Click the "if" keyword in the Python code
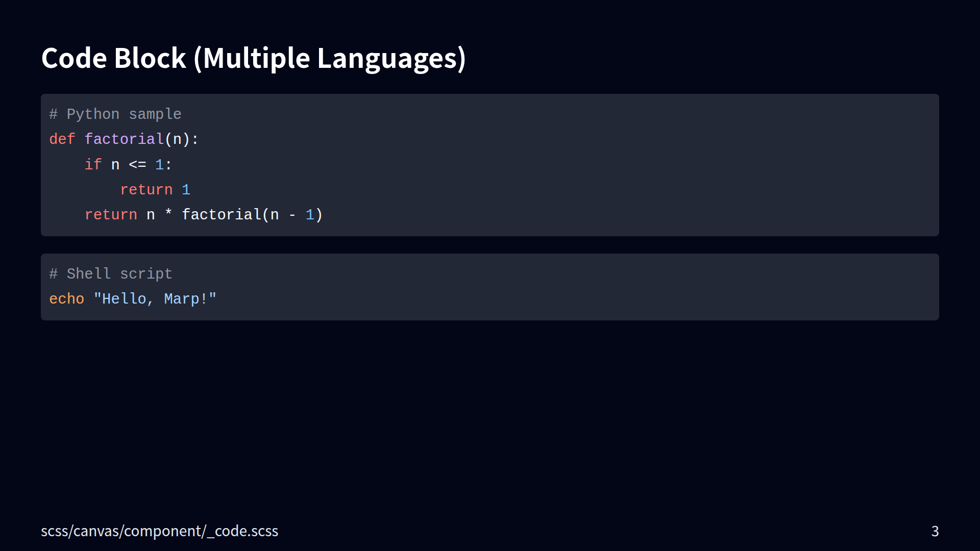Image resolution: width=980 pixels, height=551 pixels. click(x=93, y=165)
